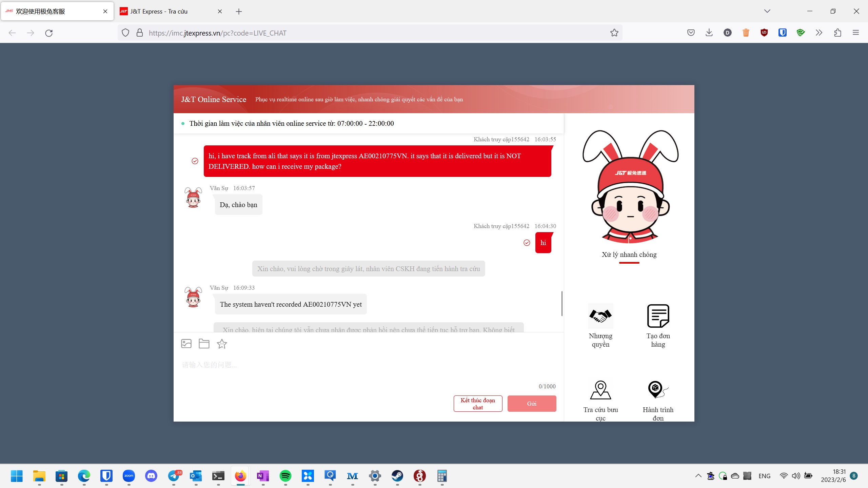Click the star rating icon in chat toolbar
Viewport: 868px width, 488px height.
(x=222, y=344)
